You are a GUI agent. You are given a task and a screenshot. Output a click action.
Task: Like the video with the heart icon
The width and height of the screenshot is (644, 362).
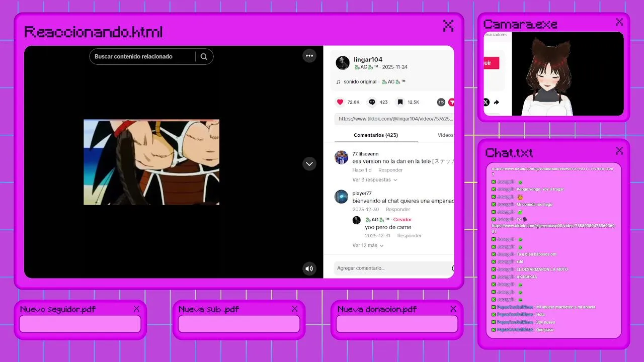340,102
